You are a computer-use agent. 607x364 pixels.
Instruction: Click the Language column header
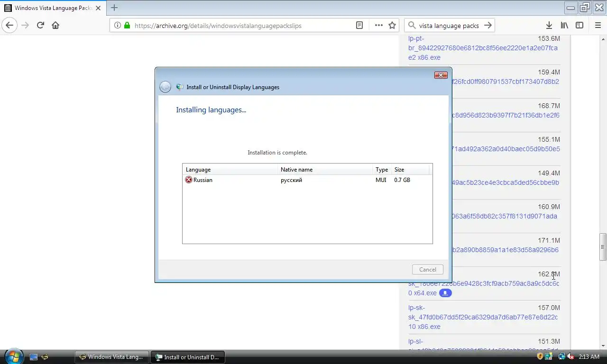click(x=230, y=169)
